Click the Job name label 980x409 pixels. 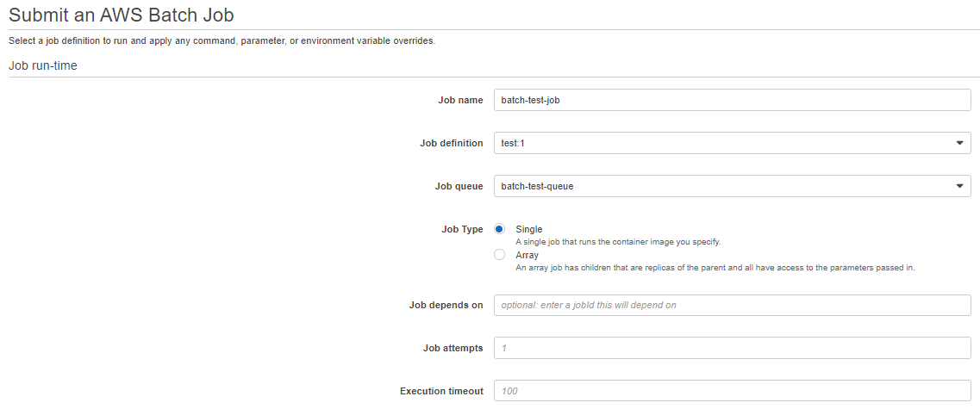[x=460, y=100]
